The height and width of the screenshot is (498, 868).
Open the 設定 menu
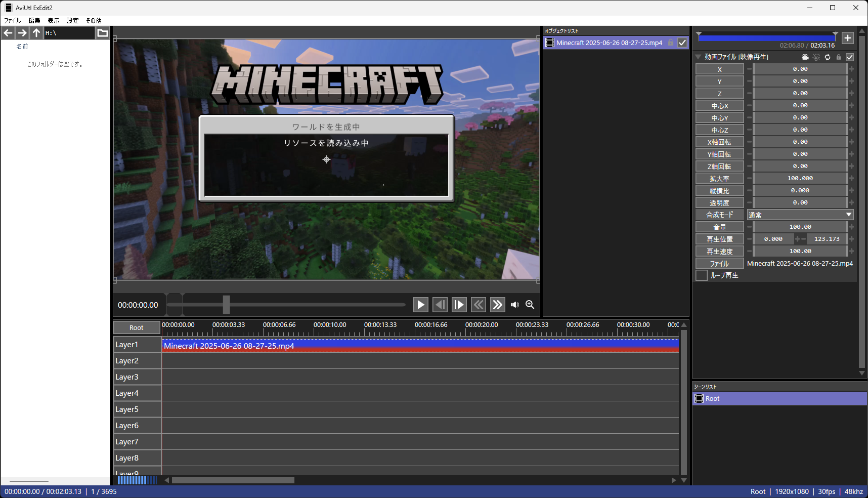pyautogui.click(x=73, y=21)
